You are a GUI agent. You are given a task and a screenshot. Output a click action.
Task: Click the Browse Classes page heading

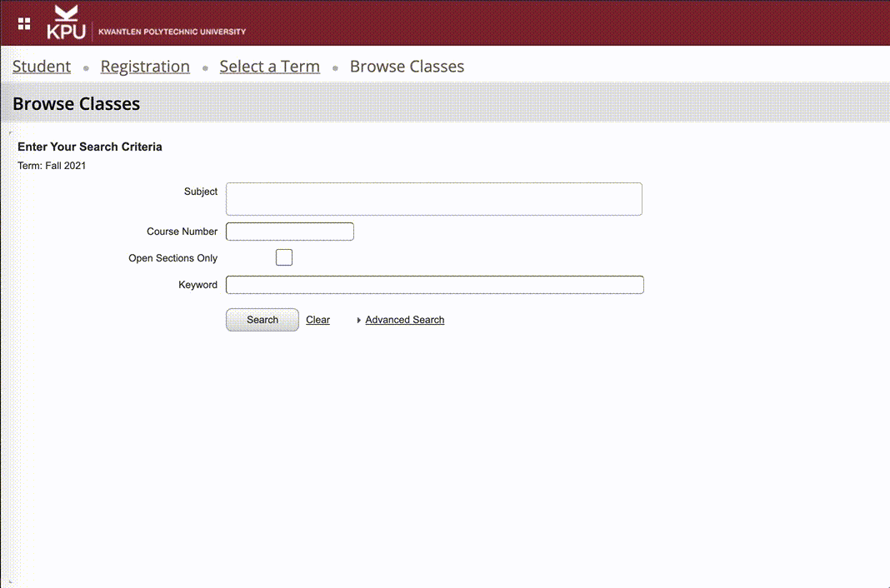(x=77, y=104)
